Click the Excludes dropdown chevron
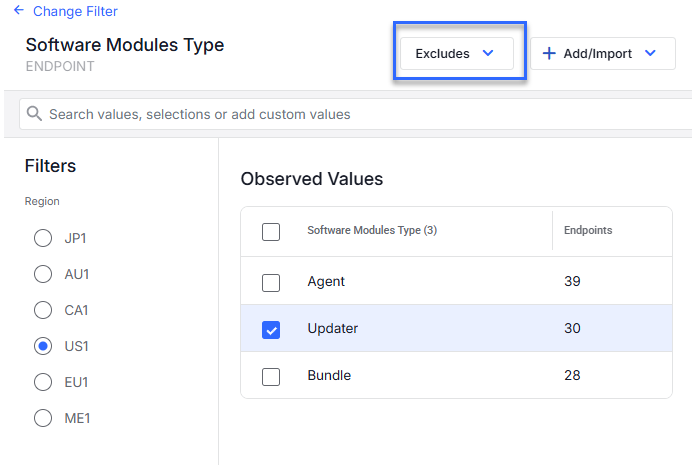The image size is (696, 469). [x=488, y=53]
